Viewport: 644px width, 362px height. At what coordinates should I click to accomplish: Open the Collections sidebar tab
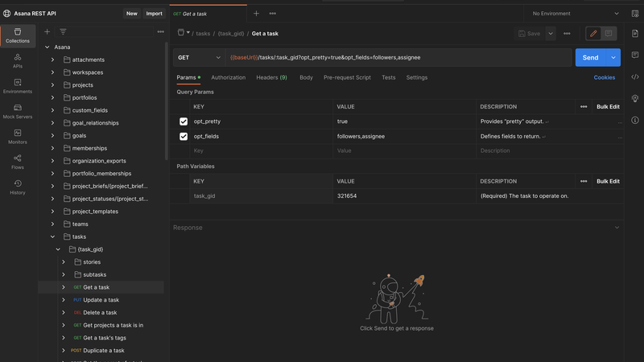click(x=18, y=35)
